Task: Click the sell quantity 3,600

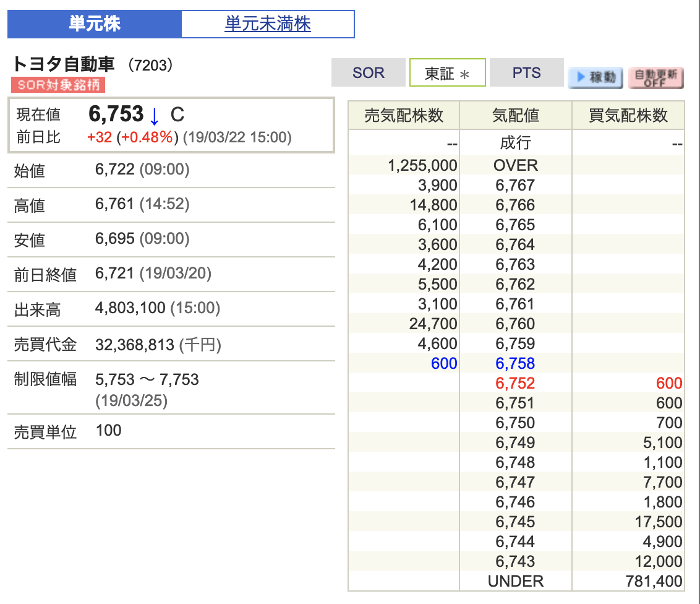Action: pyautogui.click(x=438, y=244)
